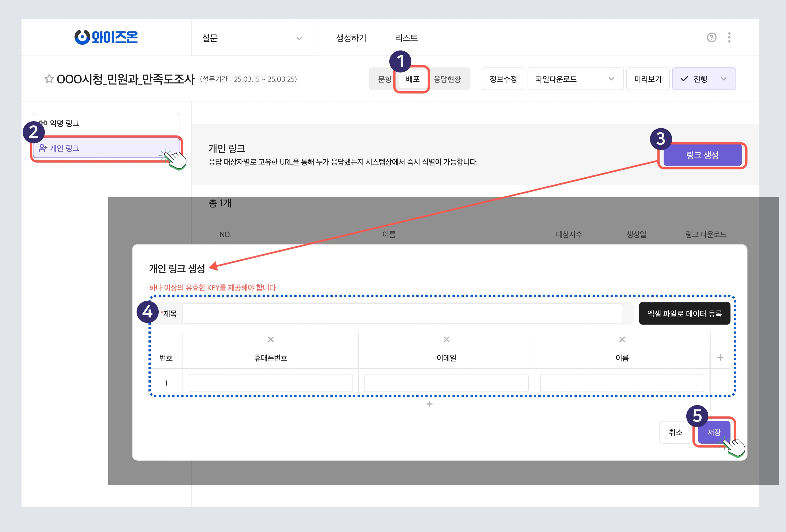Open the vertical dots menu at top right

730,38
